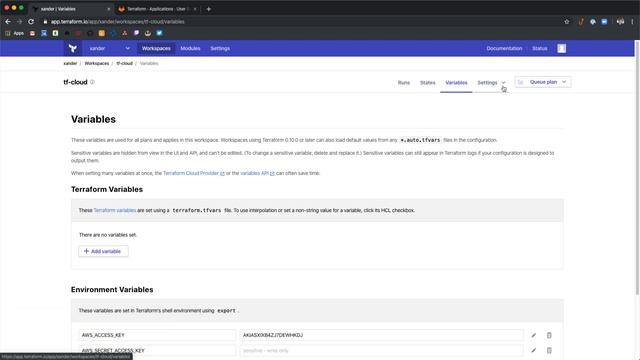Image resolution: width=640 pixels, height=360 pixels.
Task: Open the Terraform variables link
Action: (115, 210)
